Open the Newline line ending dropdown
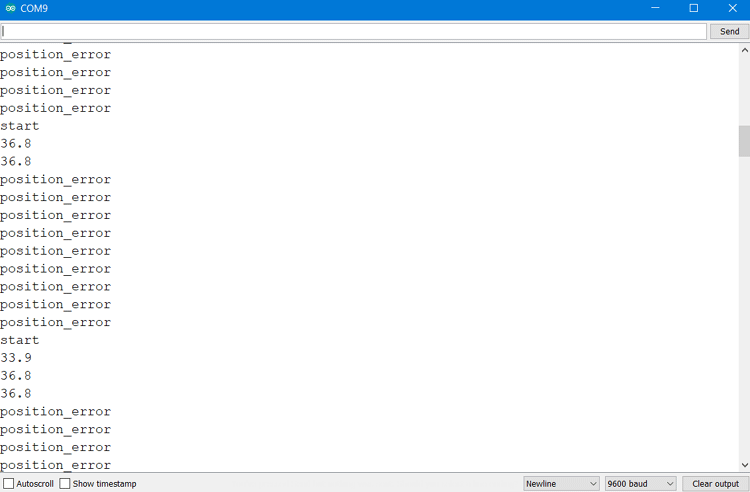This screenshot has width=750, height=492. click(561, 483)
